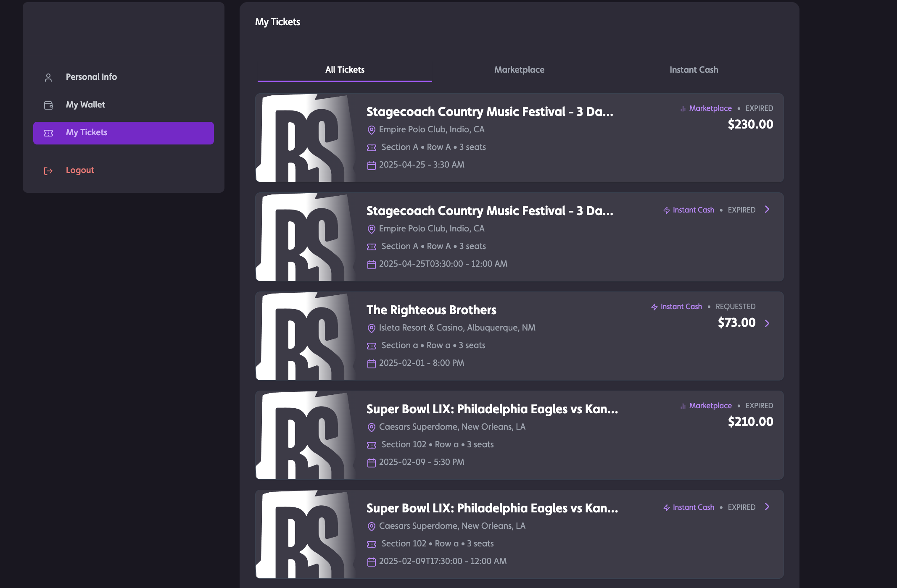Image resolution: width=897 pixels, height=588 pixels.
Task: Click calendar icon beside 2025-02-09 - 5:30 PM
Action: pos(371,462)
